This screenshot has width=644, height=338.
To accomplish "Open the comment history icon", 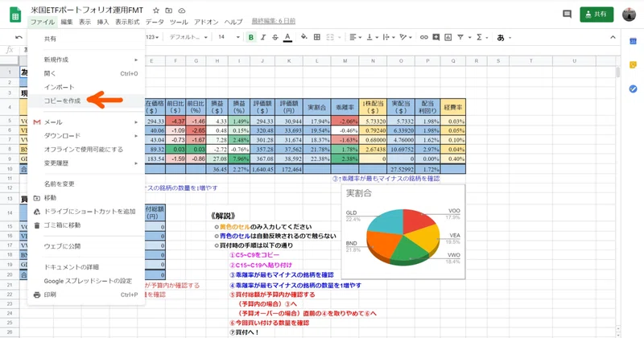I will point(567,14).
